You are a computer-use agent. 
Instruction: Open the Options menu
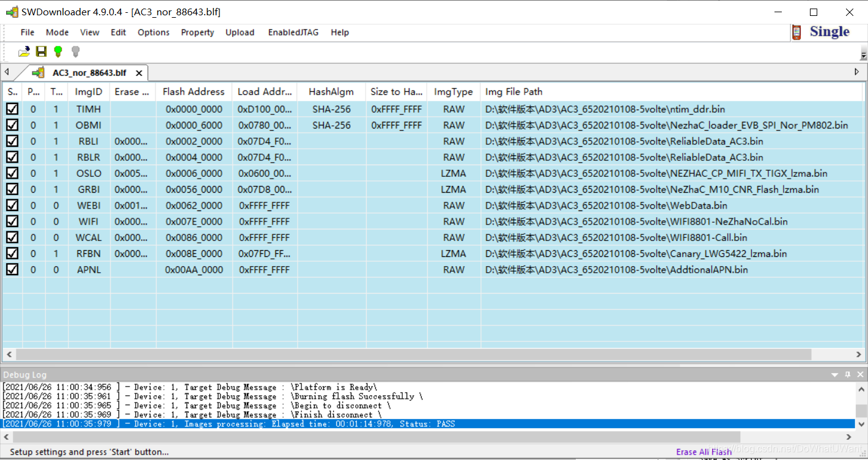[x=153, y=32]
